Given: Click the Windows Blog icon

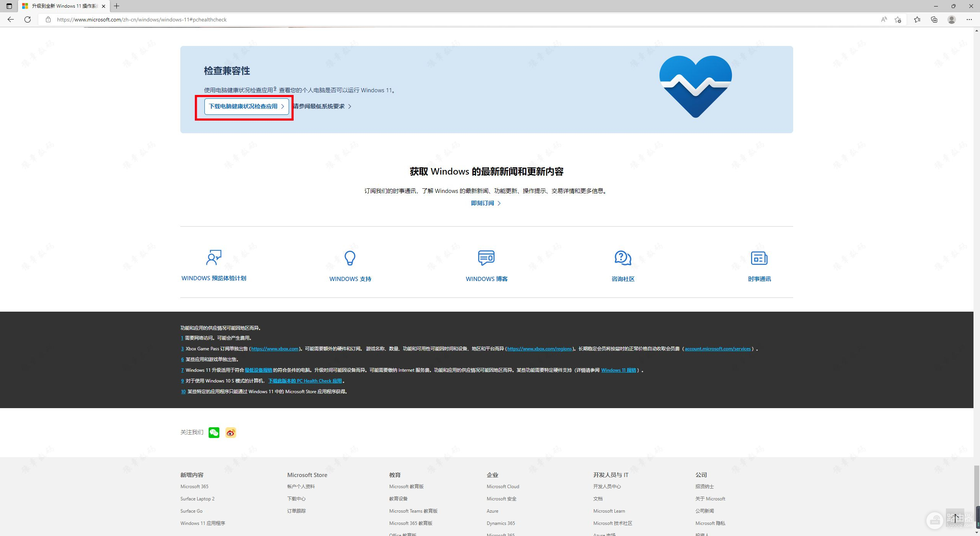Looking at the screenshot, I should tap(486, 258).
